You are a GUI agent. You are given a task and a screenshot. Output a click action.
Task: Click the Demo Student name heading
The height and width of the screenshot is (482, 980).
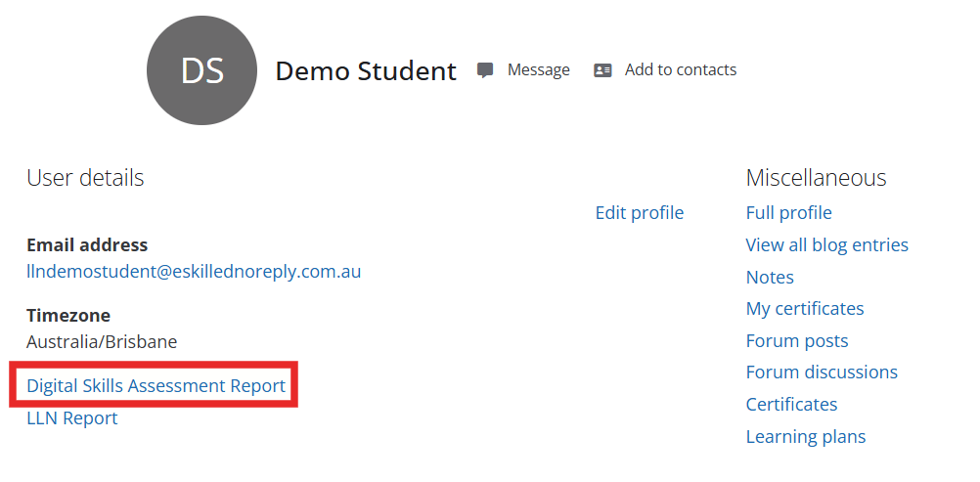366,71
